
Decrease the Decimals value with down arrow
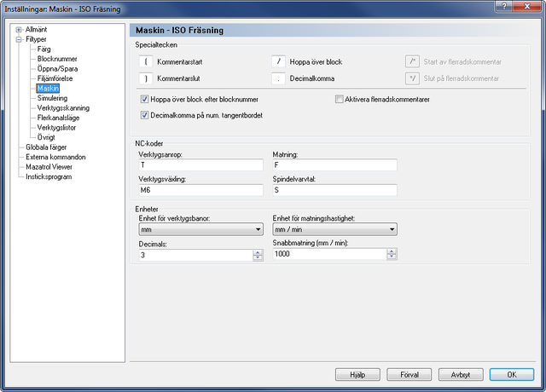[x=258, y=257]
